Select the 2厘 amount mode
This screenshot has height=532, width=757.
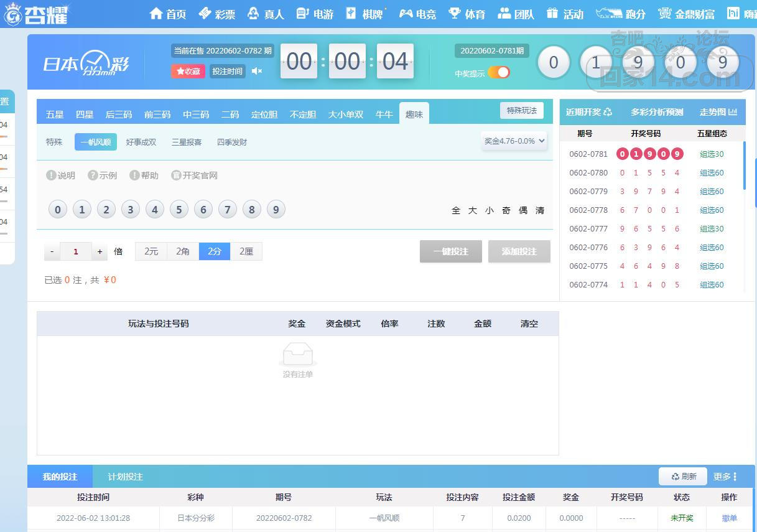point(246,251)
